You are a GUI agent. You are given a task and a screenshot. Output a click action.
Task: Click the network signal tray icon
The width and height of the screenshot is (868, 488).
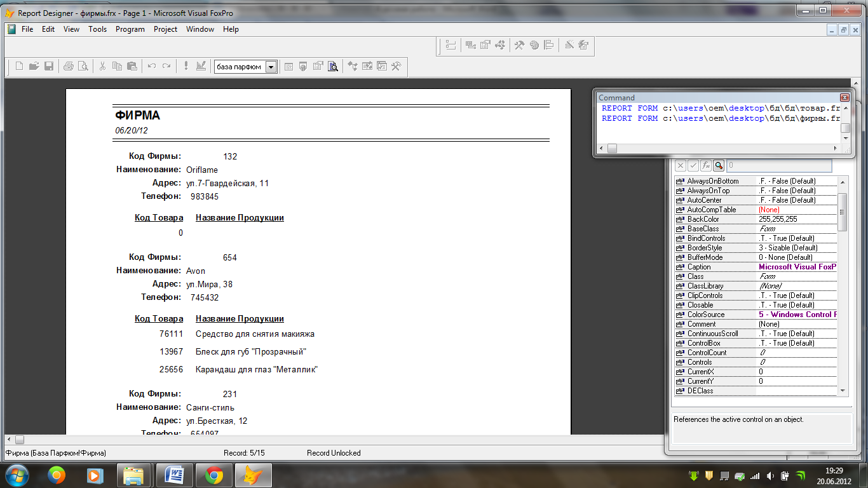(x=755, y=475)
